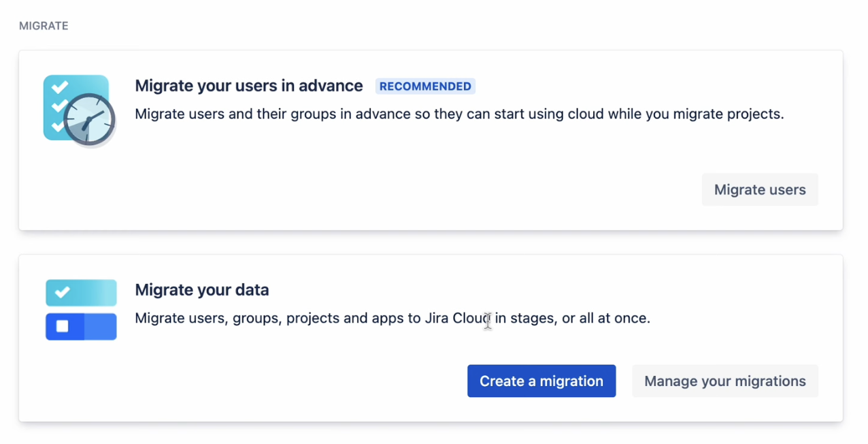
Task: Click the bottom checkmark in the checklist icon
Action: click(x=59, y=125)
